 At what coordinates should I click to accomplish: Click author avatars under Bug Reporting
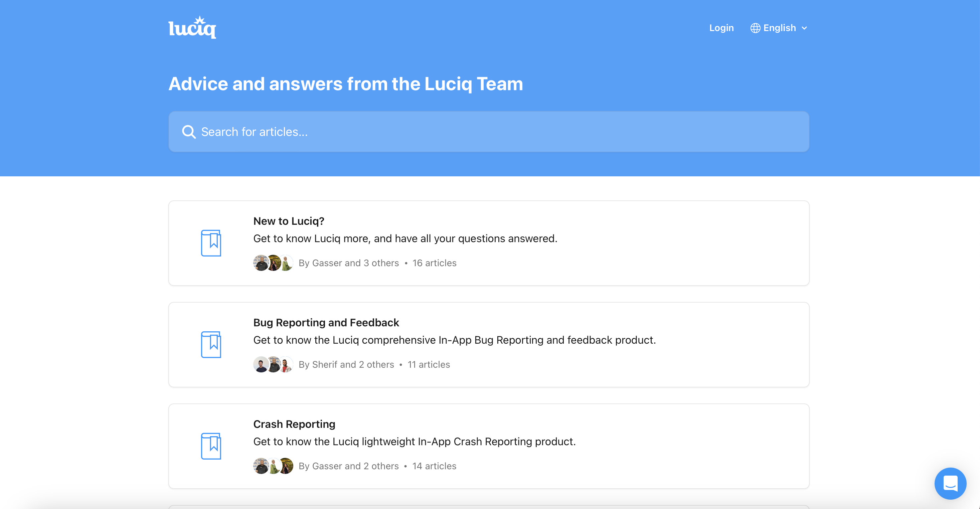tap(273, 364)
